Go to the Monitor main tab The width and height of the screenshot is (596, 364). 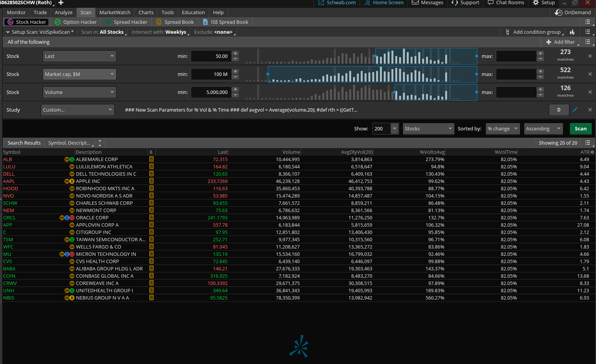pos(16,13)
